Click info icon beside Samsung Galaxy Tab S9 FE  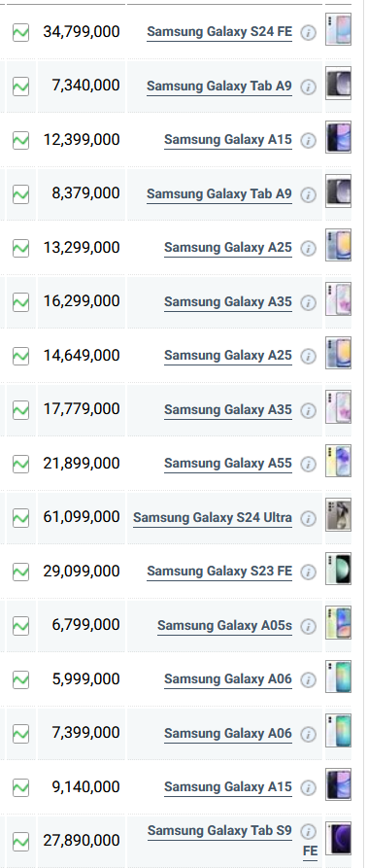coord(308,831)
